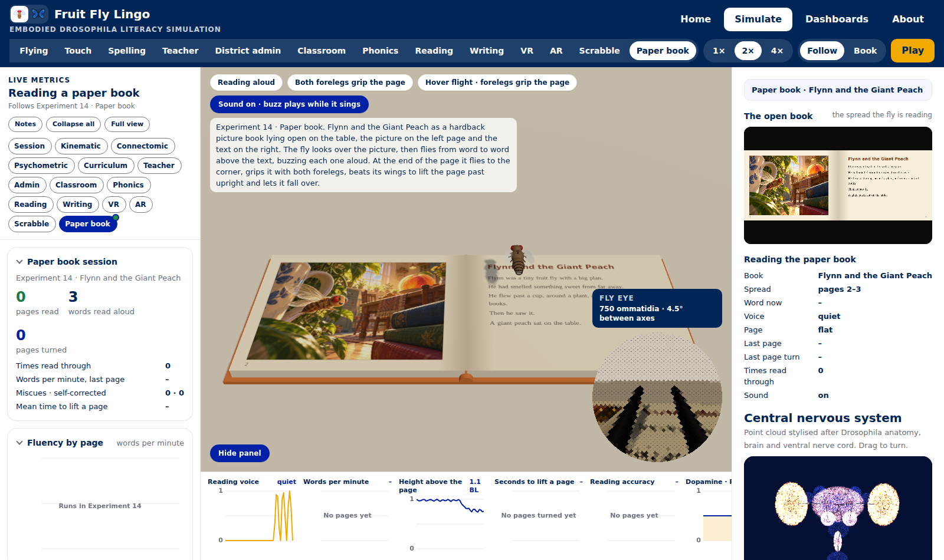Toggle the Paper book chip under Live Metrics
Viewport: 944px width, 560px height.
[88, 224]
